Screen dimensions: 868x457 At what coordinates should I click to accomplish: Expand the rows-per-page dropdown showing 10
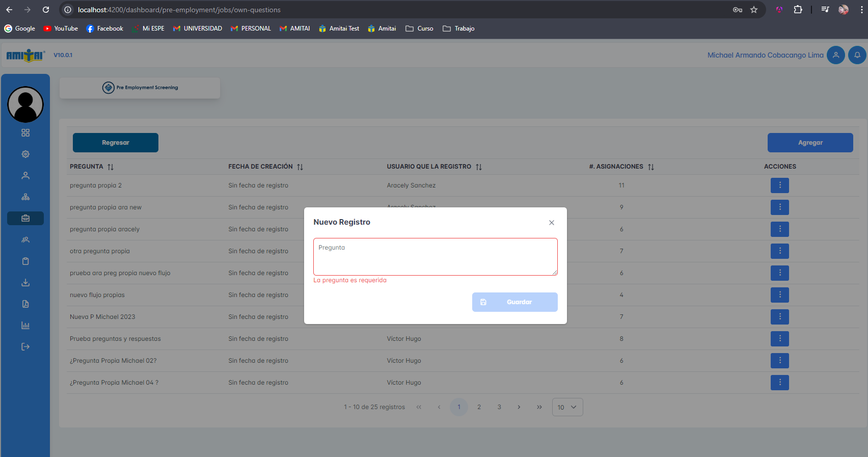pyautogui.click(x=567, y=407)
